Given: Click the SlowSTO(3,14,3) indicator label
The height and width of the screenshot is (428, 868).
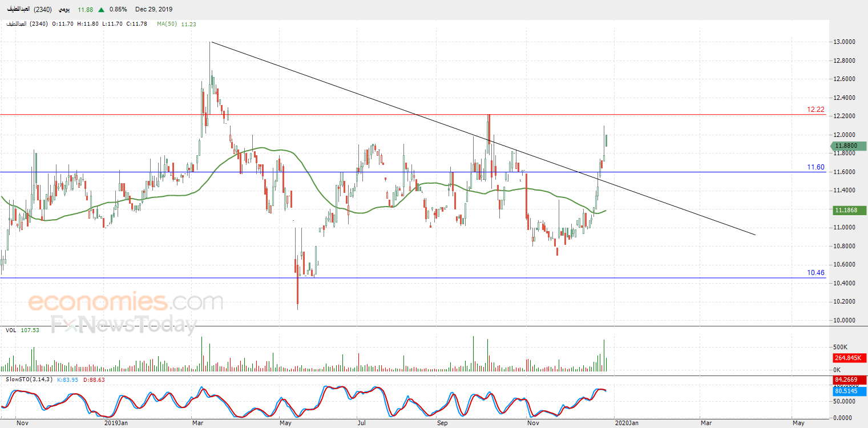Looking at the screenshot, I should pos(29,379).
